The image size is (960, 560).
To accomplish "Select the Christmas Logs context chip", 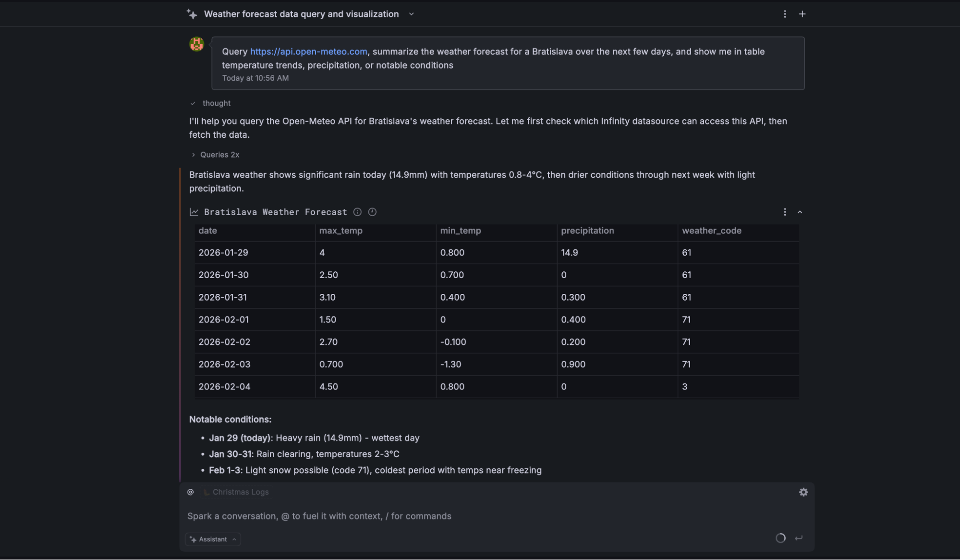I will point(237,492).
